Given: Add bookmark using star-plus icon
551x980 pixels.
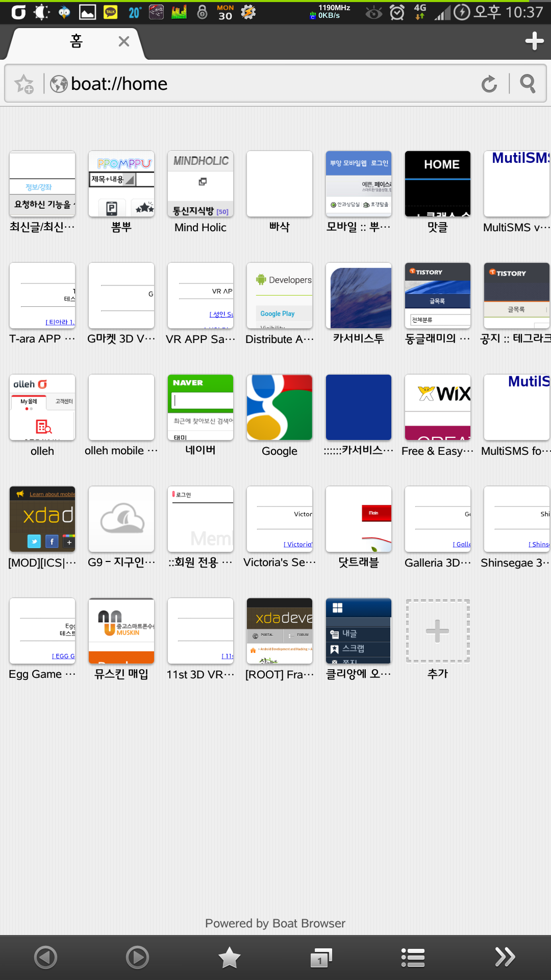Looking at the screenshot, I should point(24,84).
